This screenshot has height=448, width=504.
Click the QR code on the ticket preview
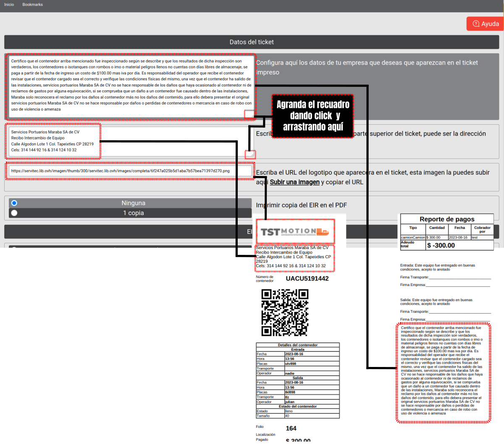tap(285, 313)
